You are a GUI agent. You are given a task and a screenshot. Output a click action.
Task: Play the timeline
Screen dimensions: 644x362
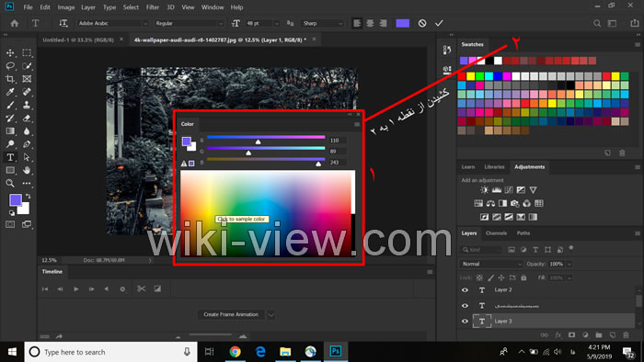(x=76, y=289)
